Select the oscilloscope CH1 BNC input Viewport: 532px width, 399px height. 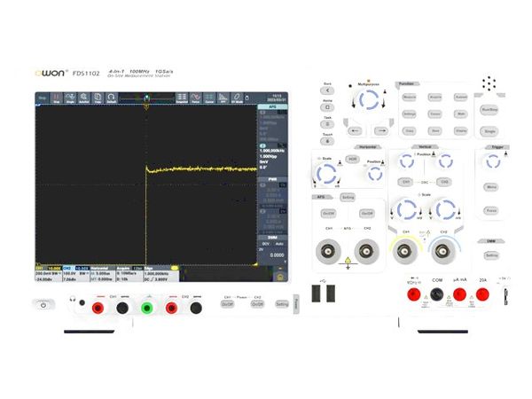pos(405,252)
